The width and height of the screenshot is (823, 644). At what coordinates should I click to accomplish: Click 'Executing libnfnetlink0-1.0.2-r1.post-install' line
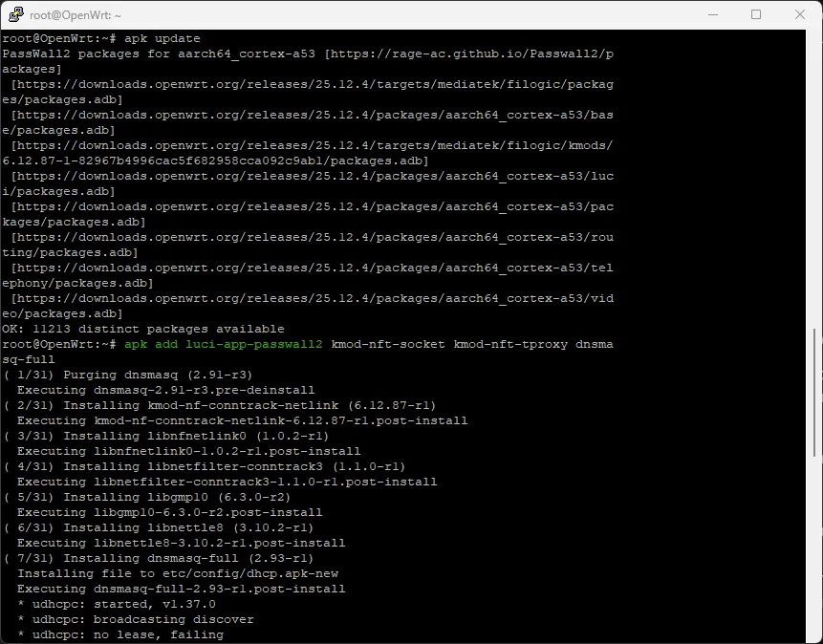coord(188,451)
